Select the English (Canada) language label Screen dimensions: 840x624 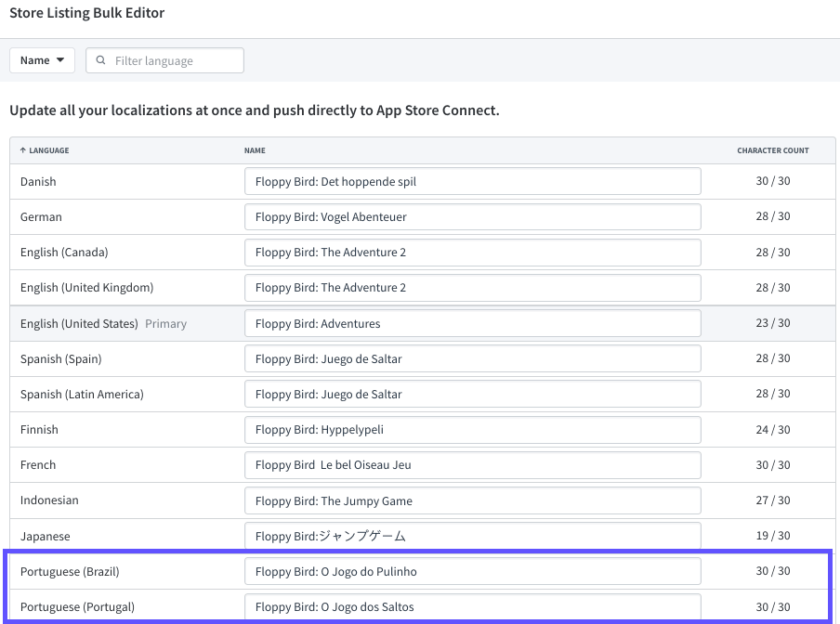click(64, 252)
